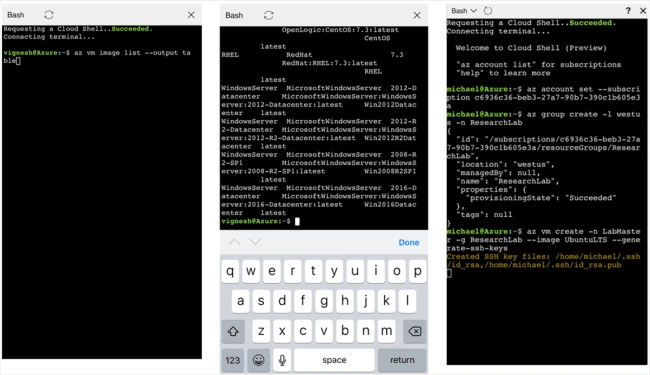Tap the x key

(282, 331)
